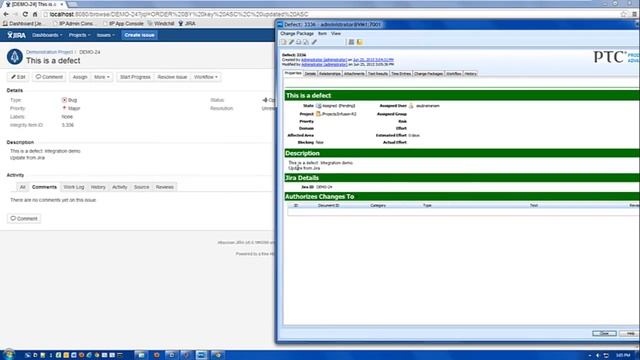Open the Dashboards dropdown in JIRA

coord(47,35)
